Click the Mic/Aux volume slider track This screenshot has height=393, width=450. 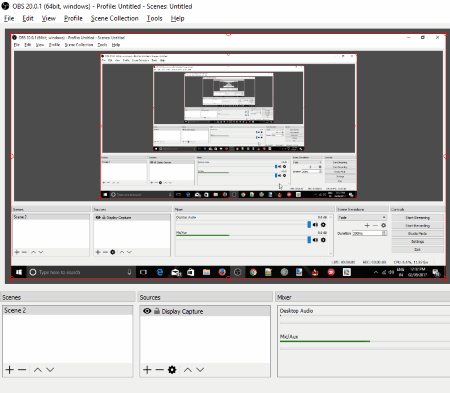point(365,348)
